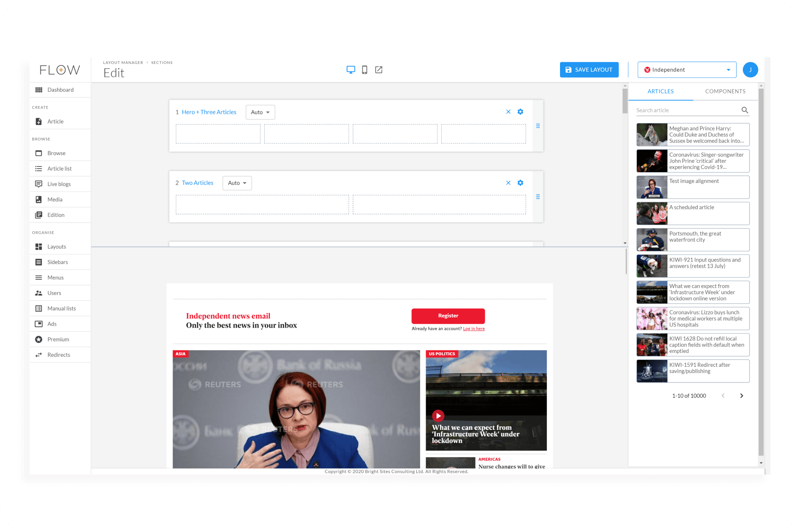Select A scheduled article item
The width and height of the screenshot is (800, 532).
[x=693, y=213]
